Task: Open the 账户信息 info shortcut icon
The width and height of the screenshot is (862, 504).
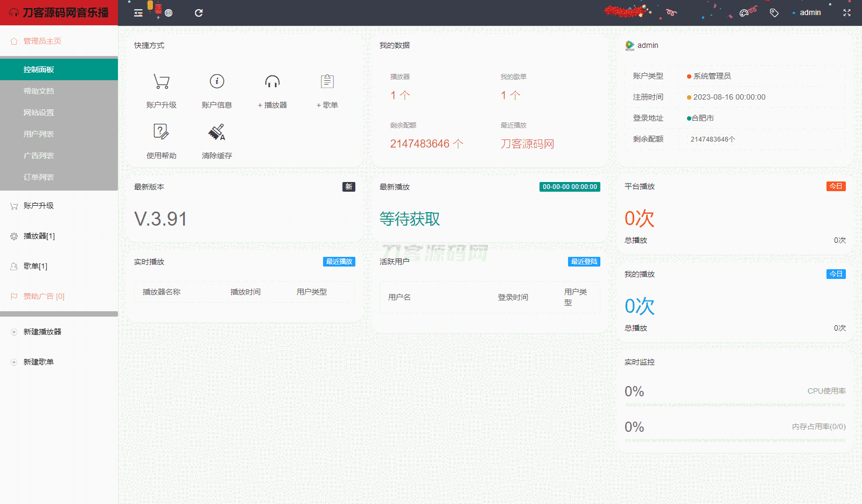Action: coord(217,82)
